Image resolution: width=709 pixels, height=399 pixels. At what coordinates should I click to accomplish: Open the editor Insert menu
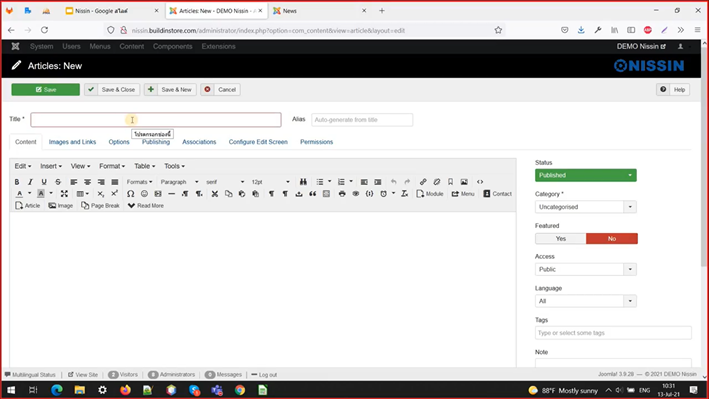click(51, 166)
